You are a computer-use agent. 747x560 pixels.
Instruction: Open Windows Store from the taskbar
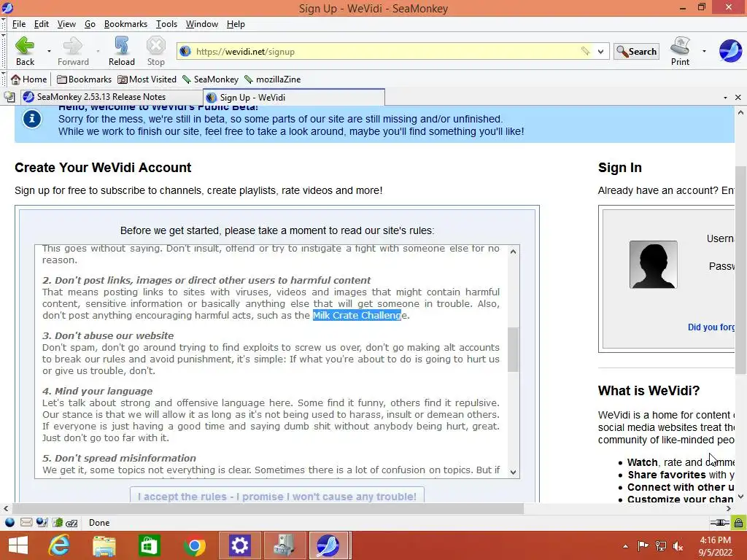149,545
